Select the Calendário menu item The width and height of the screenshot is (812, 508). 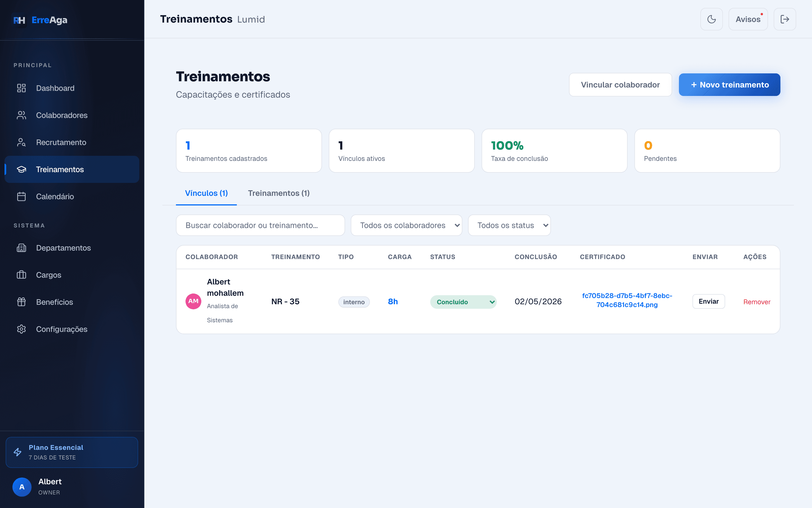pyautogui.click(x=72, y=196)
